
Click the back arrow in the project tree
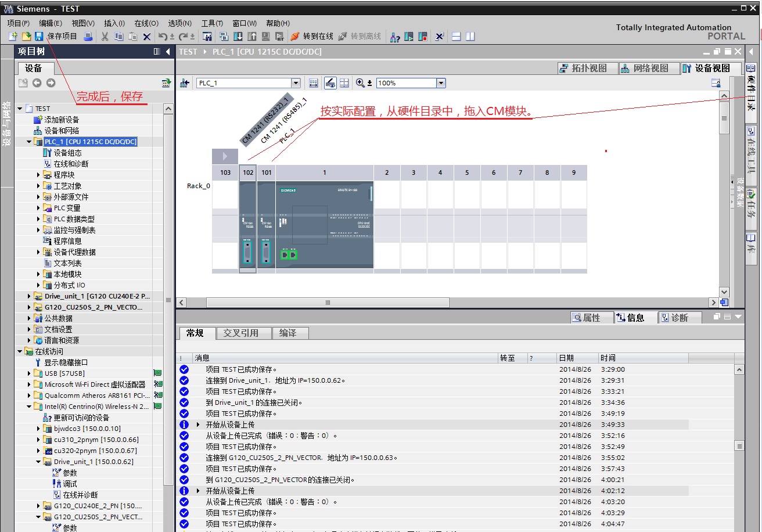37,83
